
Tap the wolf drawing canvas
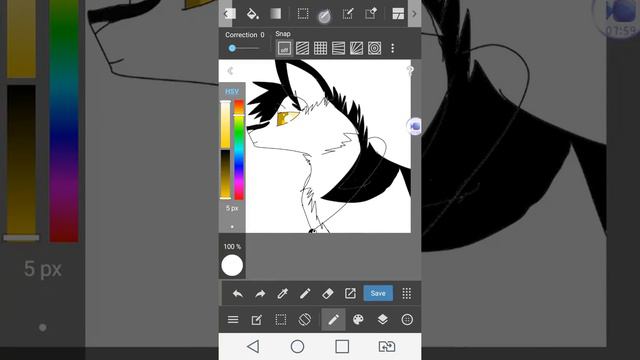(328, 147)
